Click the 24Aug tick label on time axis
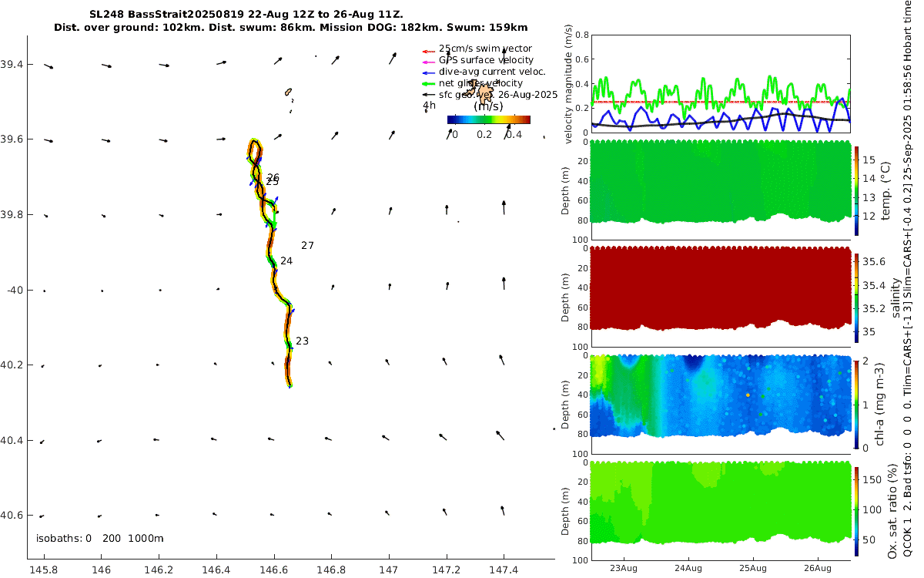 pyautogui.click(x=688, y=569)
